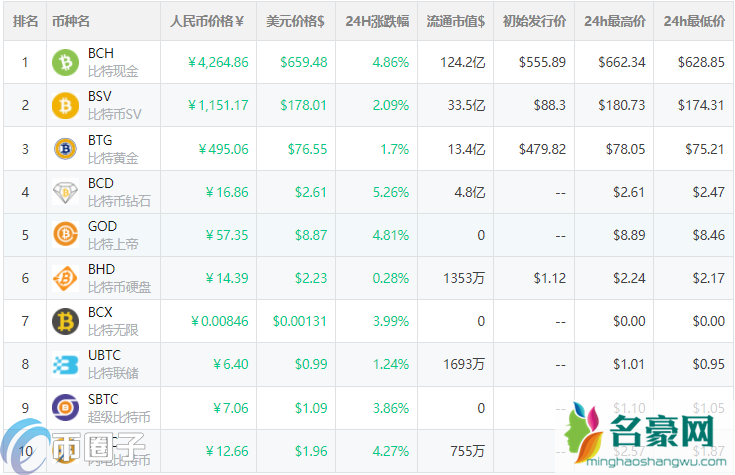The height and width of the screenshot is (475, 735).
Task: Sort by 初始发行价 column header
Action: coord(534,21)
